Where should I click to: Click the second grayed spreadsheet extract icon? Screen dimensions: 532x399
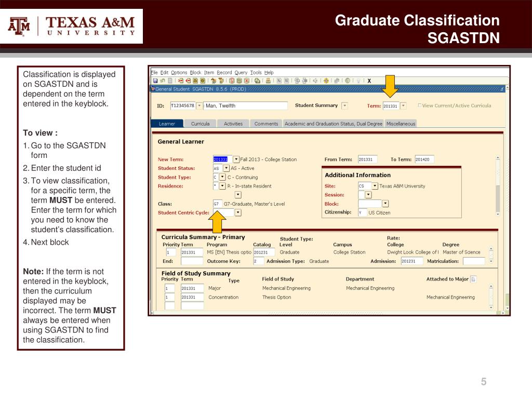pyautogui.click(x=286, y=81)
